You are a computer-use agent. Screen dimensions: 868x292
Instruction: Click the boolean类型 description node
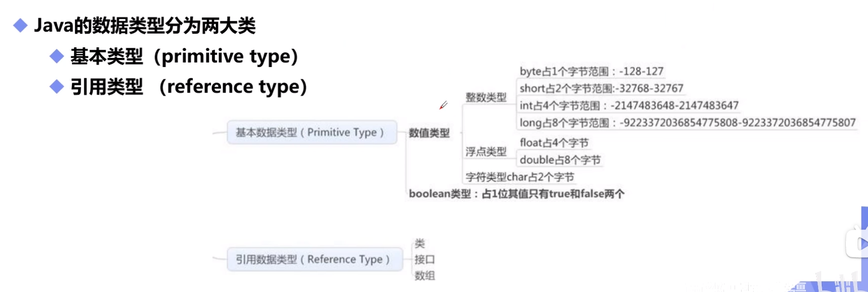[517, 194]
